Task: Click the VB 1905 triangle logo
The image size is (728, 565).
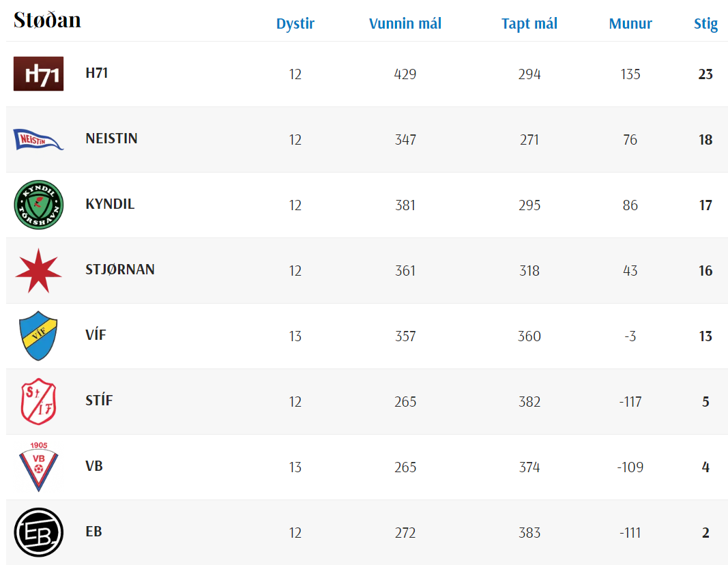Action: click(x=38, y=467)
